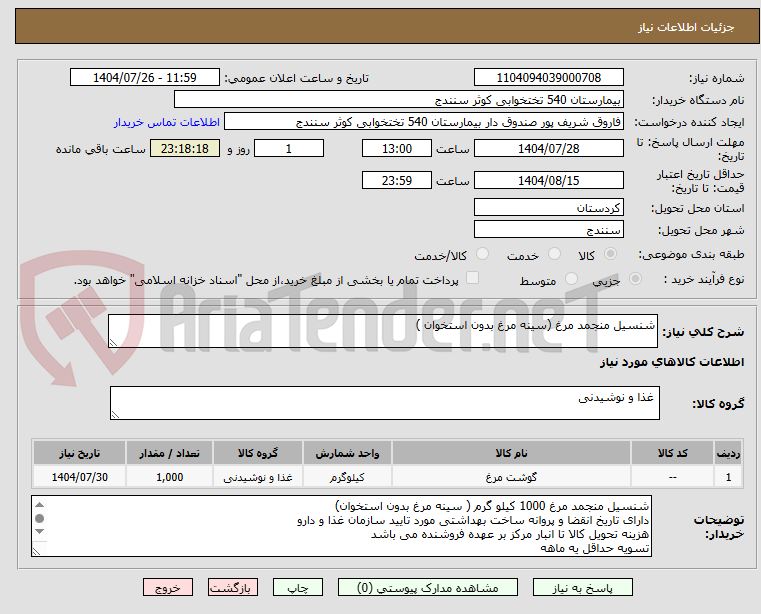Screen dimensions: 761x614
Task: Click the پاسخ به نیاز button
Action: coord(582,587)
